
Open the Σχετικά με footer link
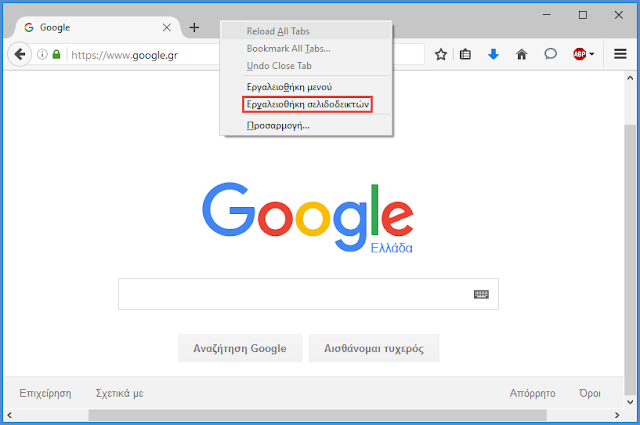click(x=120, y=393)
